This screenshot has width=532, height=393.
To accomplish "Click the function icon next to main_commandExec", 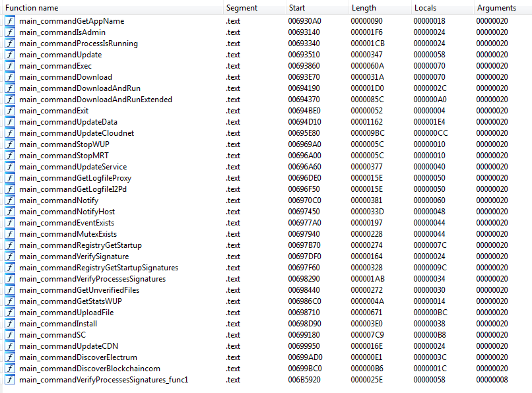I will click(10, 66).
